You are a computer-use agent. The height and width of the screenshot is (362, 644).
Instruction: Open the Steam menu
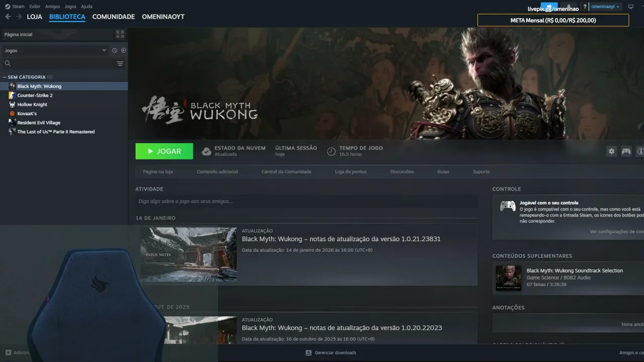[x=18, y=7]
